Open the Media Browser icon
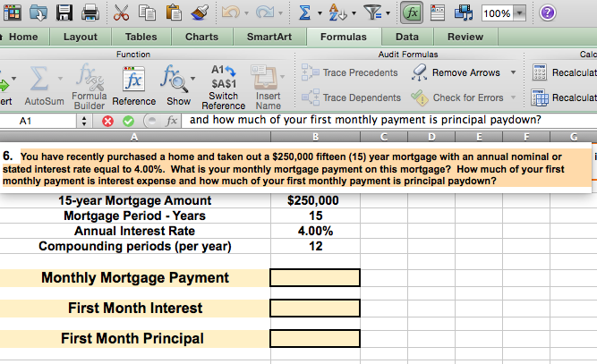 click(464, 13)
